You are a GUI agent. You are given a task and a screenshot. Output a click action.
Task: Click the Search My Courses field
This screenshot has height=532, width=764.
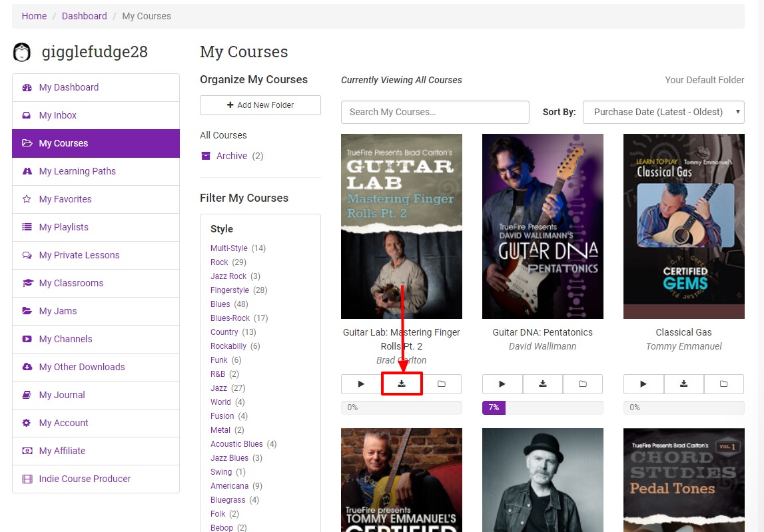tap(435, 112)
